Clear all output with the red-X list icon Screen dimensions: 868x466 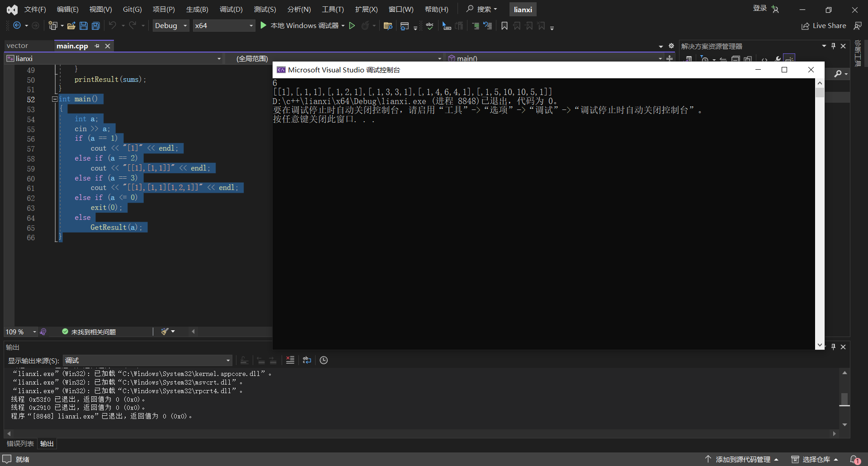coord(290,360)
